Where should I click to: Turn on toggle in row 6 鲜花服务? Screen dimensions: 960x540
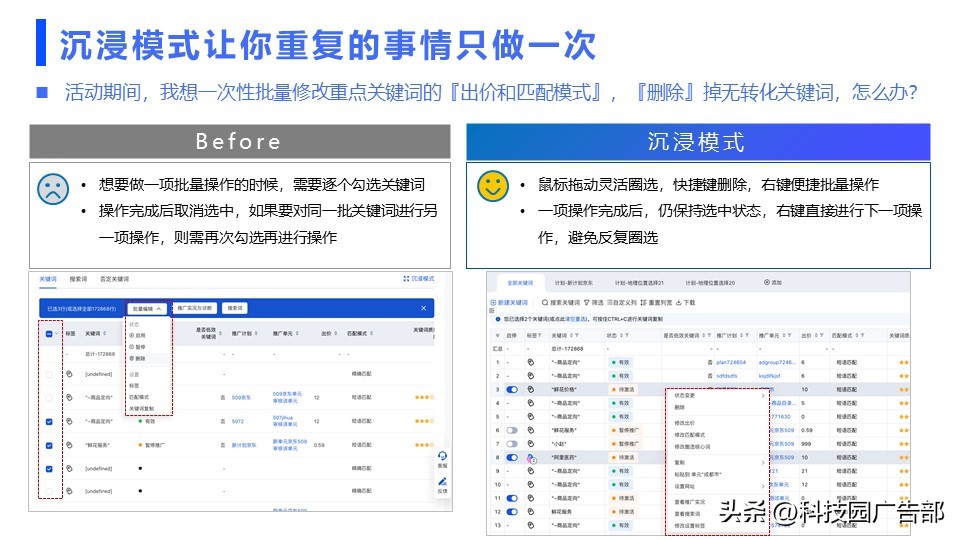pyautogui.click(x=512, y=430)
